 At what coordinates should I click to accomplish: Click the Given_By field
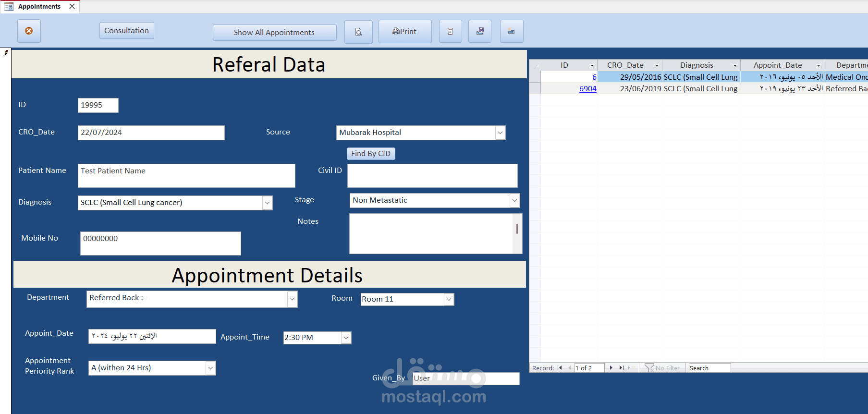tap(466, 378)
